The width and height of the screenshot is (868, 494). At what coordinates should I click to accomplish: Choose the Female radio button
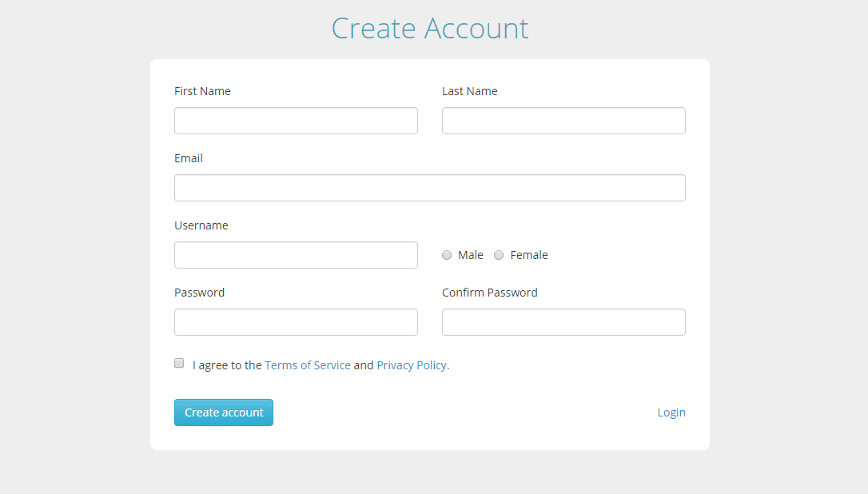tap(499, 255)
